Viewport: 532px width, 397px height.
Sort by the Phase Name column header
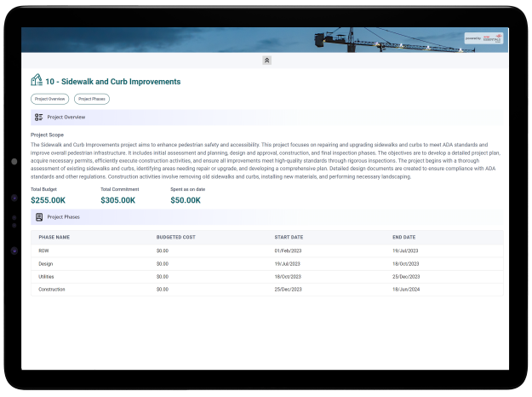54,237
